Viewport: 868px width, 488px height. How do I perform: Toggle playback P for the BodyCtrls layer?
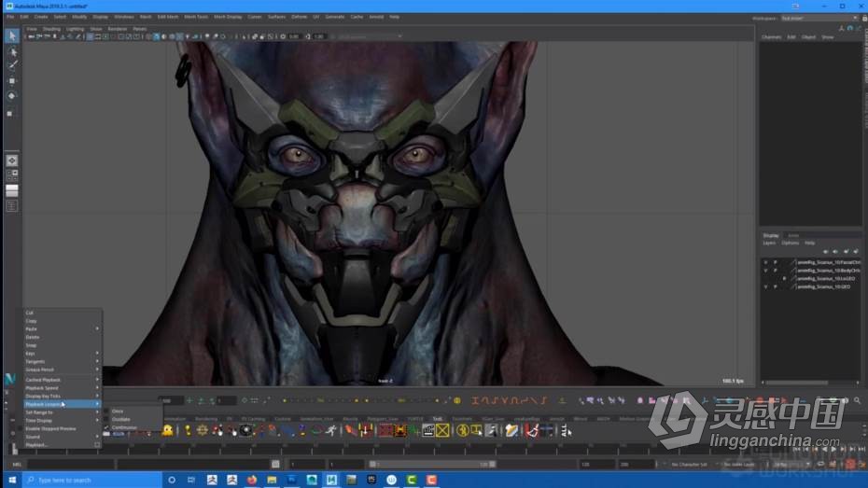[775, 271]
